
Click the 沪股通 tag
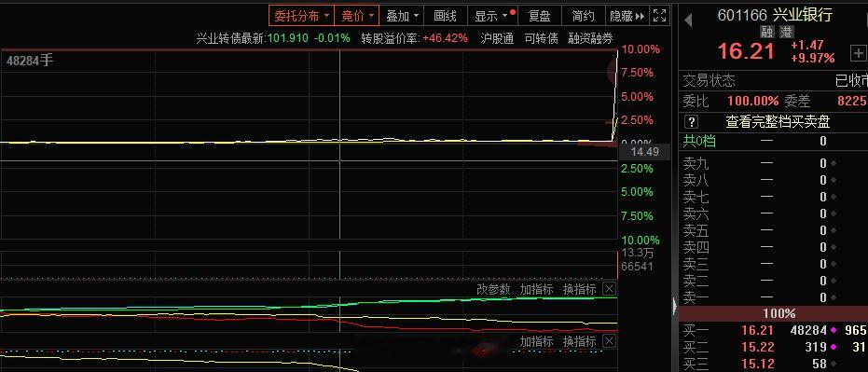[x=497, y=38]
